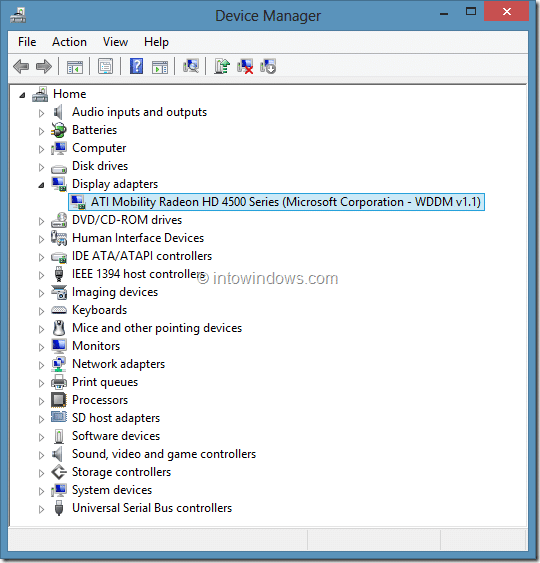Select the Processors label
Image resolution: width=540 pixels, height=563 pixels.
point(100,400)
